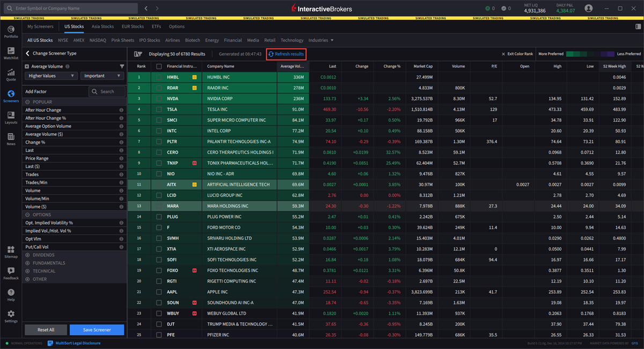This screenshot has height=349, width=644.
Task: Sort by the Market Cap column header
Action: tap(423, 67)
